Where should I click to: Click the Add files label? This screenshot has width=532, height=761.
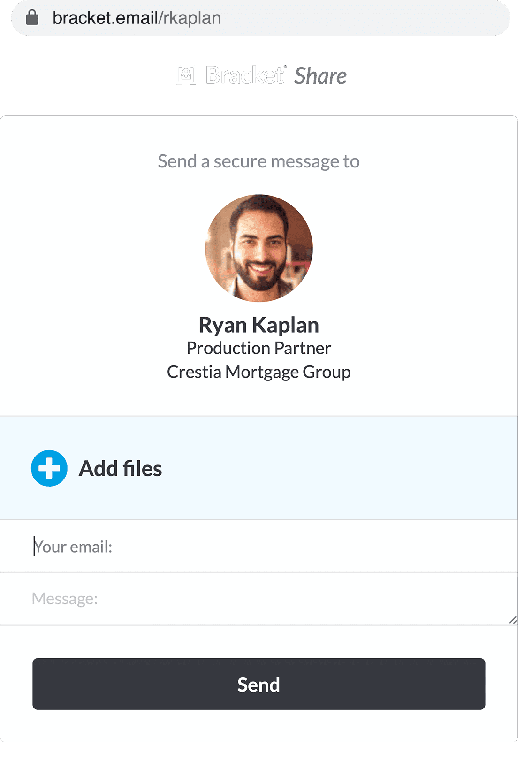120,468
